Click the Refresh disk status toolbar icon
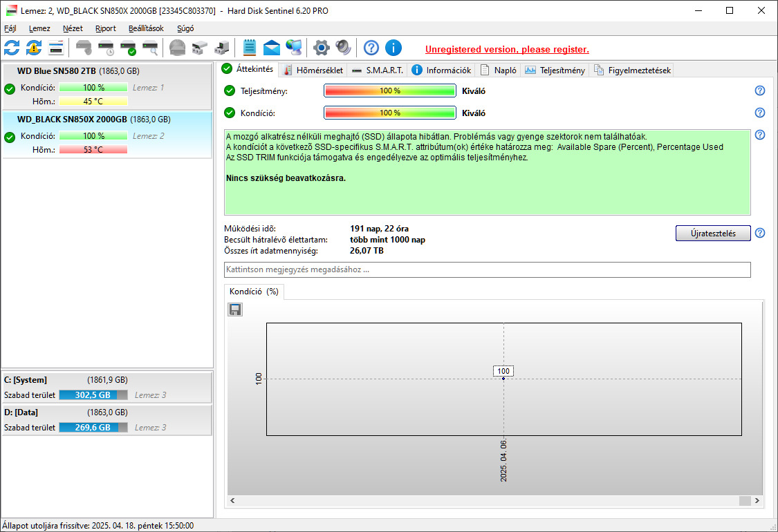778x532 pixels. point(12,48)
